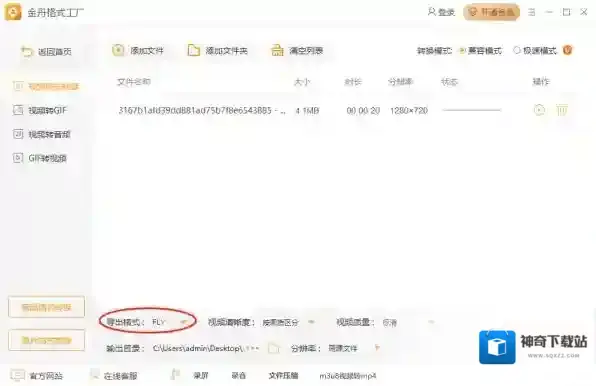Click the 文件名称 column header
This screenshot has height=386, width=596.
pyautogui.click(x=134, y=82)
